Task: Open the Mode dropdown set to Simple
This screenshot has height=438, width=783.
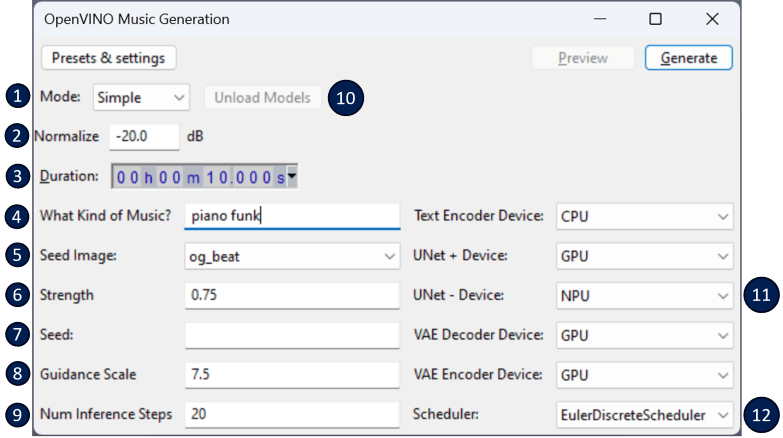Action: click(x=141, y=98)
